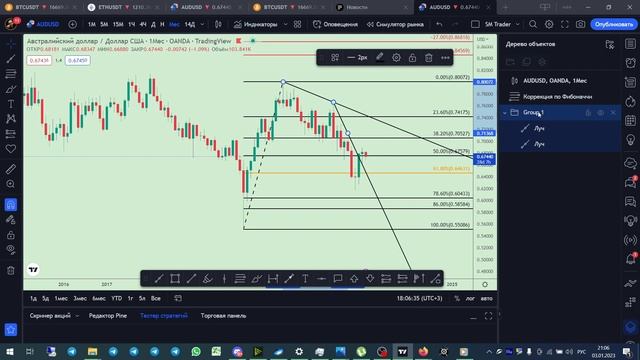Delete selected drawing via floating toolbar trash

(429, 58)
